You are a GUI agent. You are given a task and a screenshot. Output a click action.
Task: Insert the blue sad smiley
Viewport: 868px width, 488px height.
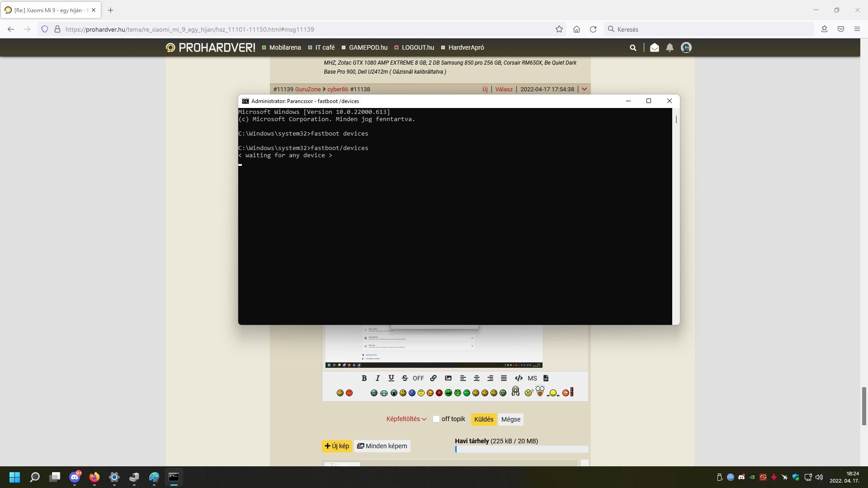(412, 393)
